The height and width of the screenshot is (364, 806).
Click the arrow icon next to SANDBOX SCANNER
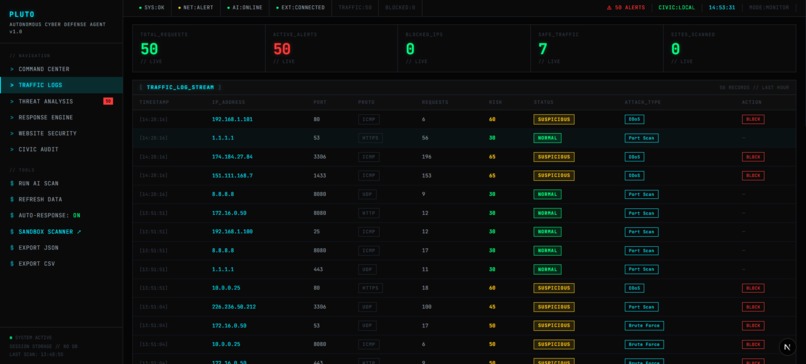click(x=79, y=232)
